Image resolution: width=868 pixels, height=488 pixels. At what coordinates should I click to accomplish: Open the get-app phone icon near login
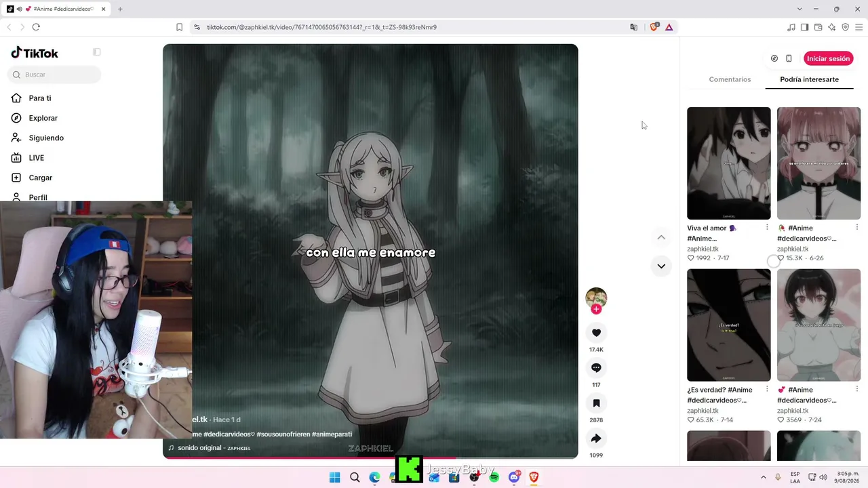click(789, 58)
